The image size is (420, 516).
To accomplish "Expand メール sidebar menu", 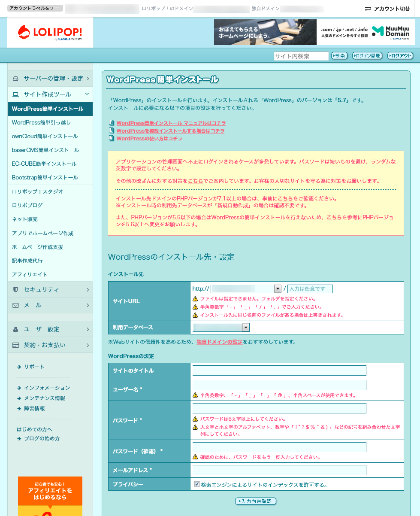I will pyautogui.click(x=50, y=305).
